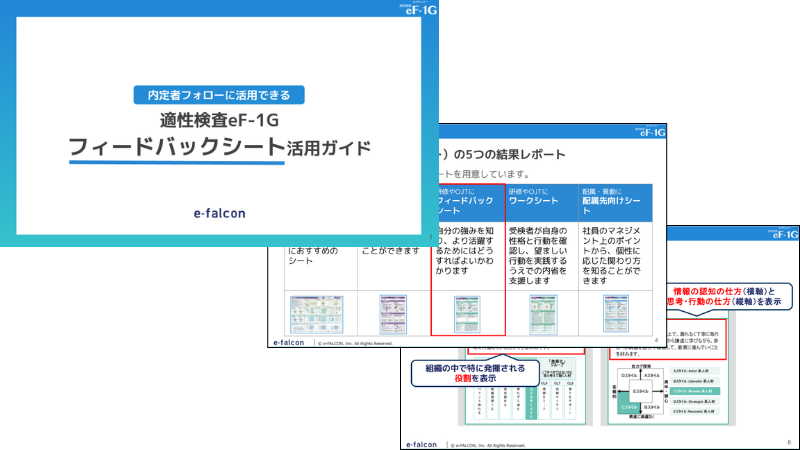Click the 'Eスタイル' bottom row in the style list

(x=695, y=411)
